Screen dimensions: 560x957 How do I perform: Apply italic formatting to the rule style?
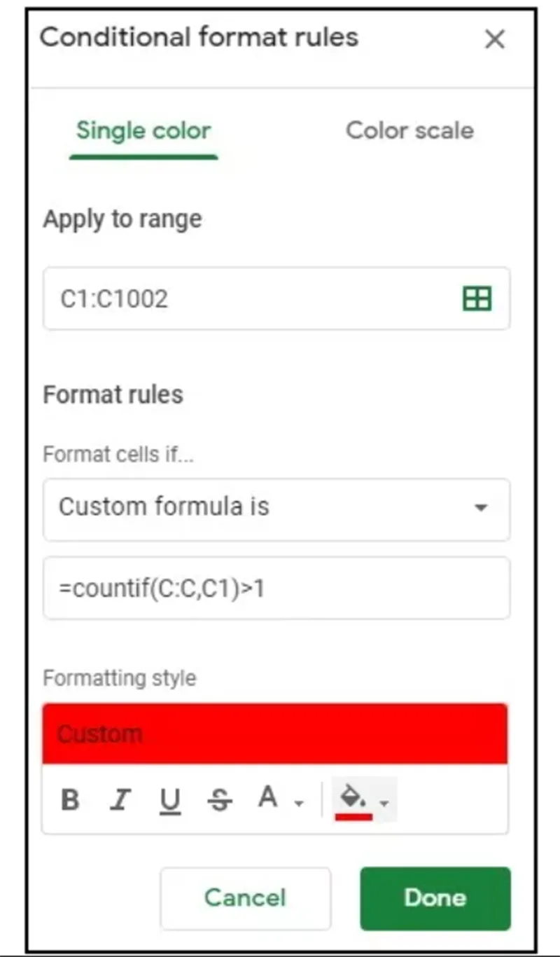(120, 799)
